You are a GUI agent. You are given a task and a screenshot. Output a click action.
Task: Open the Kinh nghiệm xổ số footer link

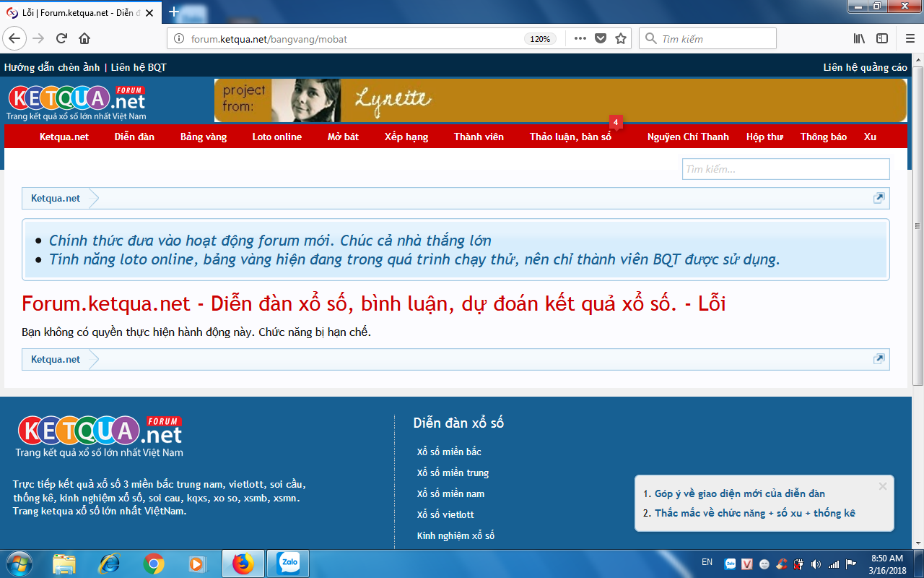[456, 535]
